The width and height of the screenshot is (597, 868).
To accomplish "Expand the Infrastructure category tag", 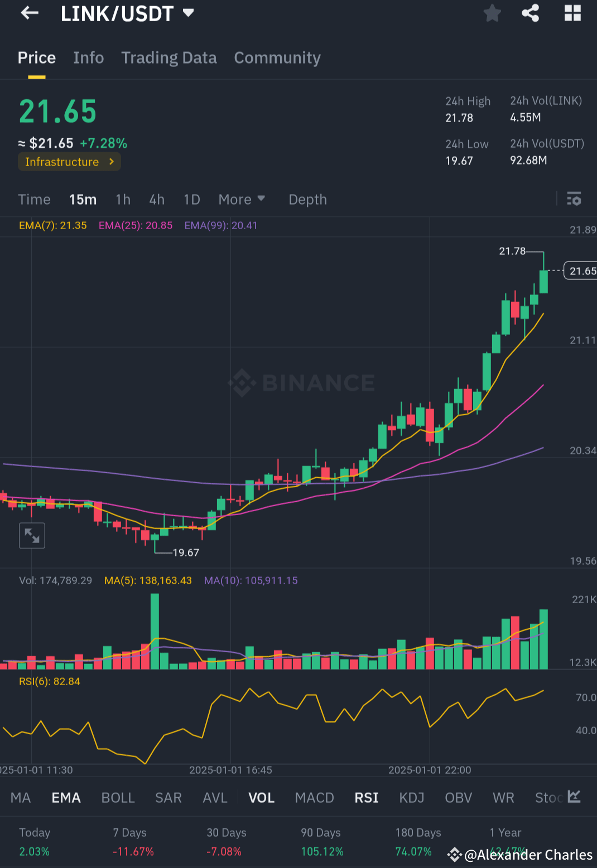I will pos(69,162).
